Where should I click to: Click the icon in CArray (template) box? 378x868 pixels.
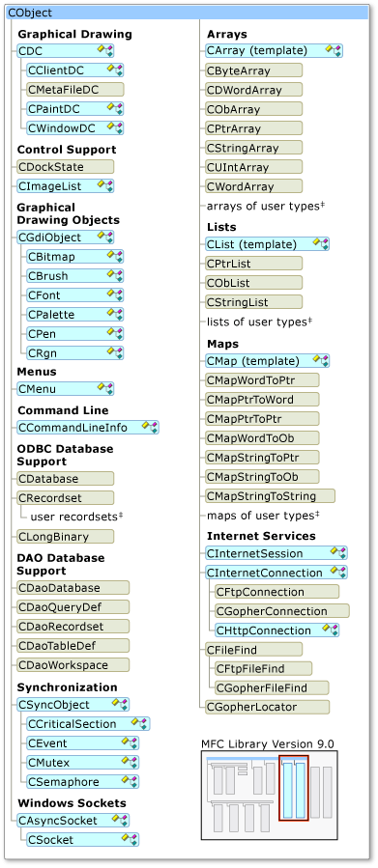334,50
